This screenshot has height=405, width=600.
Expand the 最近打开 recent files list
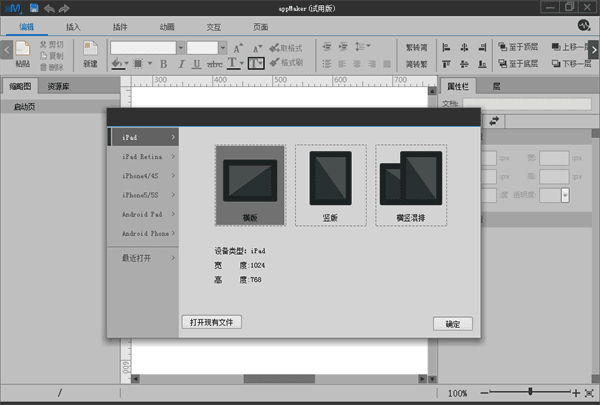[x=143, y=258]
